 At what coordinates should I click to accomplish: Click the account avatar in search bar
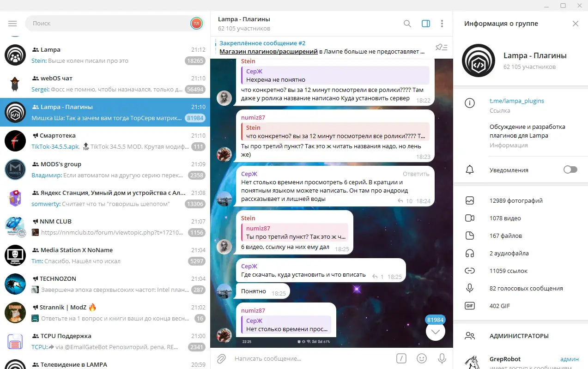coord(196,23)
